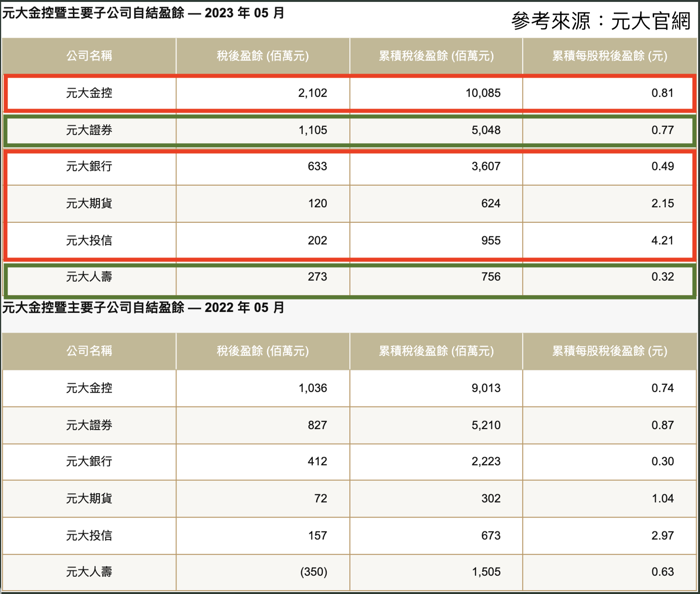Viewport: 700px width, 594px height.
Task: Click the value 10,085
Action: [483, 93]
